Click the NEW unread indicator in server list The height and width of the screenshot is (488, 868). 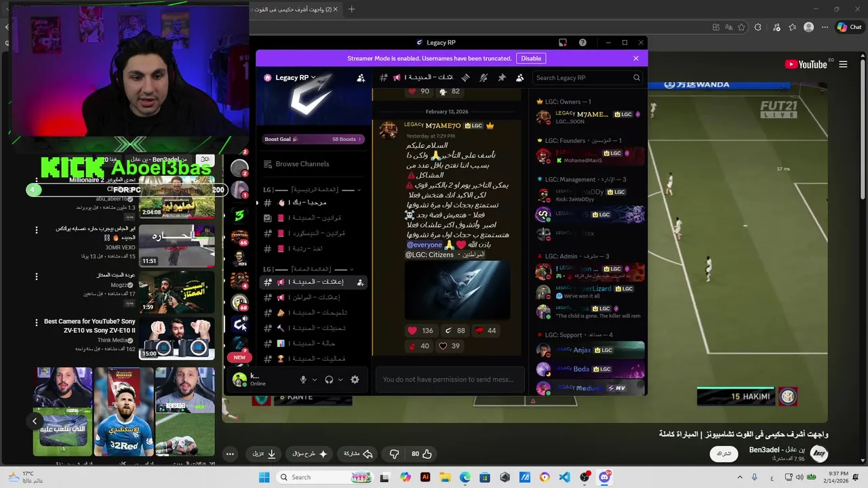coord(239,357)
